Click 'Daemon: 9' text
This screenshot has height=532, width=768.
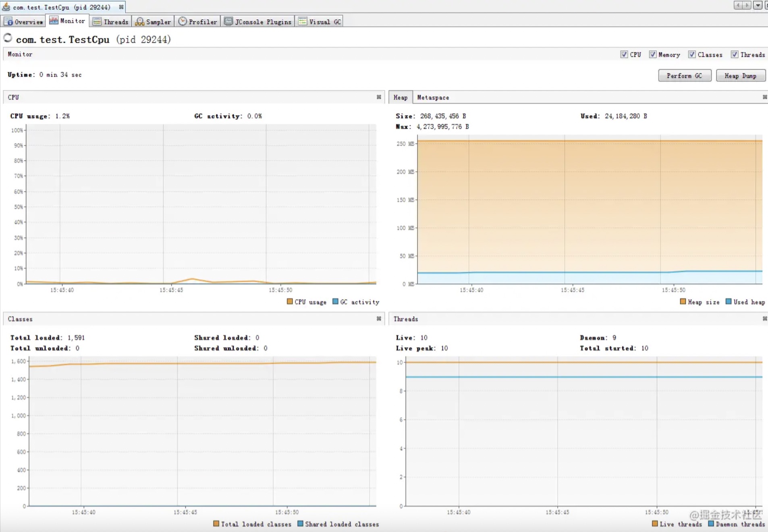[598, 338]
